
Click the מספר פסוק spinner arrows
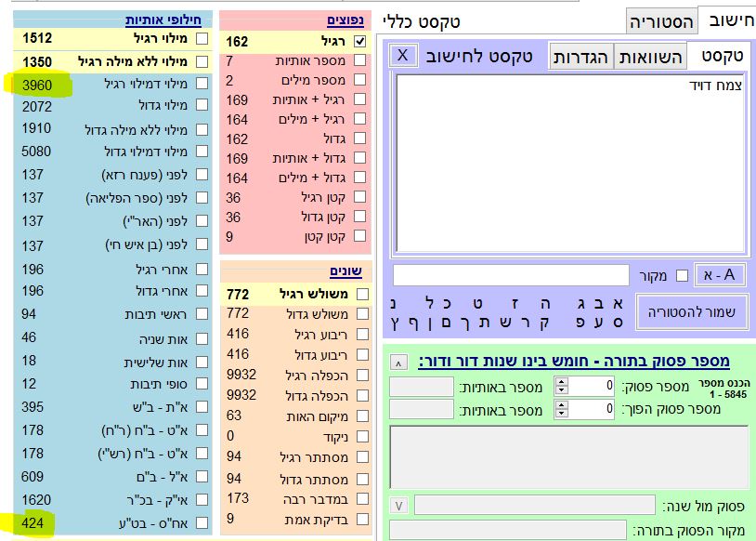562,386
